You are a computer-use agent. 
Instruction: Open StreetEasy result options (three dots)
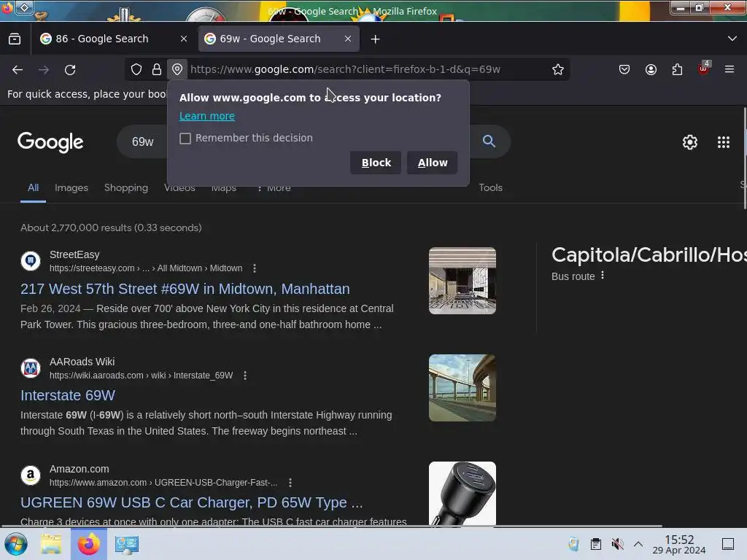[255, 268]
